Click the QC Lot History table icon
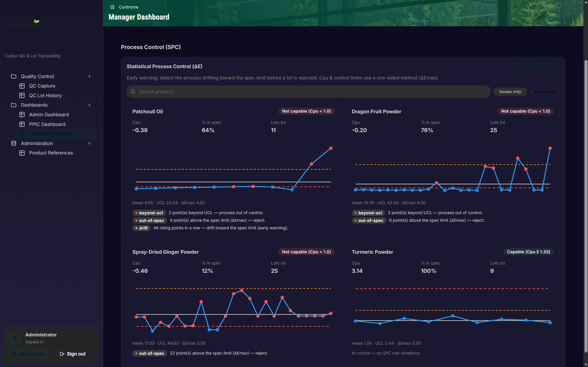The width and height of the screenshot is (588, 367). tap(22, 95)
